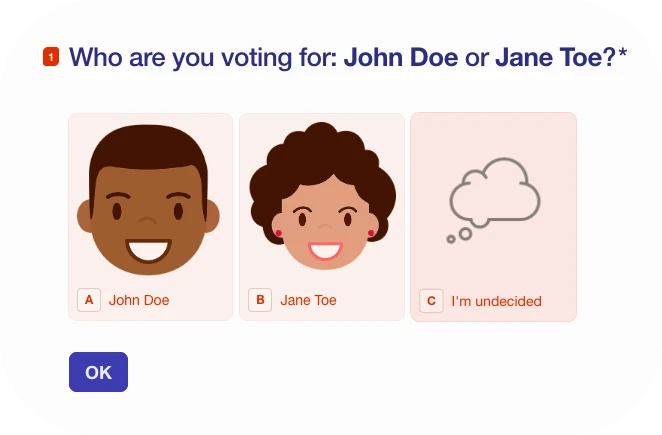Click the red question number 1 badge
Screen dimensions: 662x435
click(x=51, y=58)
